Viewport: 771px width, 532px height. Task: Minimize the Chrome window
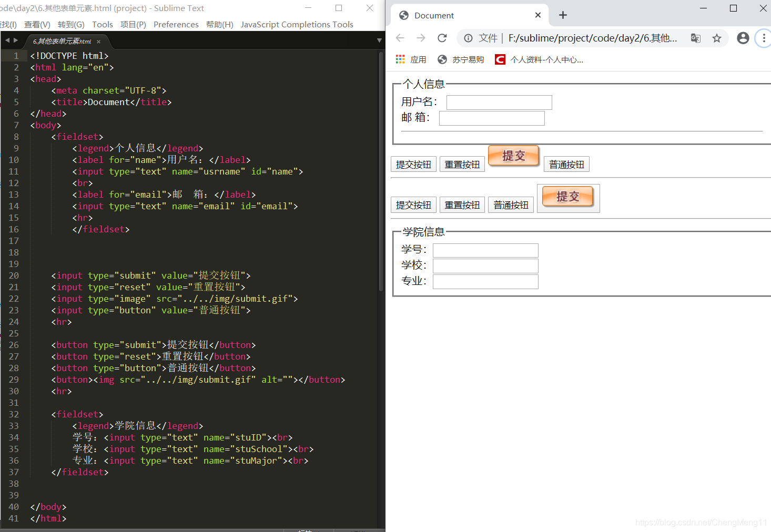coord(703,8)
